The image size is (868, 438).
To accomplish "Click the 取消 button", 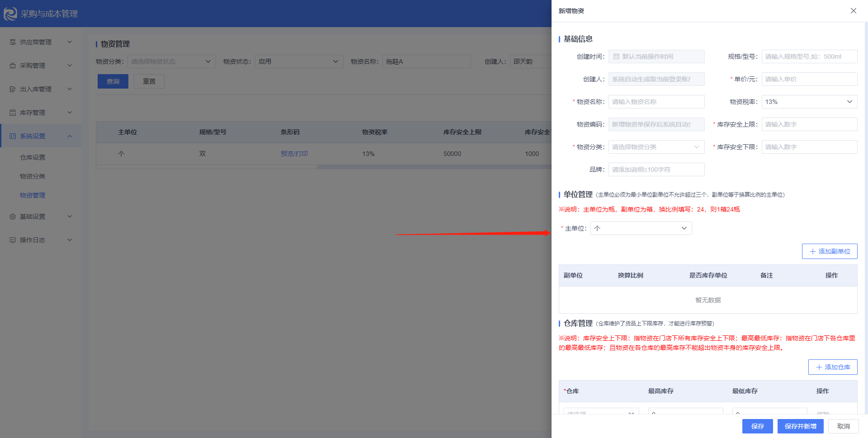I will [844, 426].
